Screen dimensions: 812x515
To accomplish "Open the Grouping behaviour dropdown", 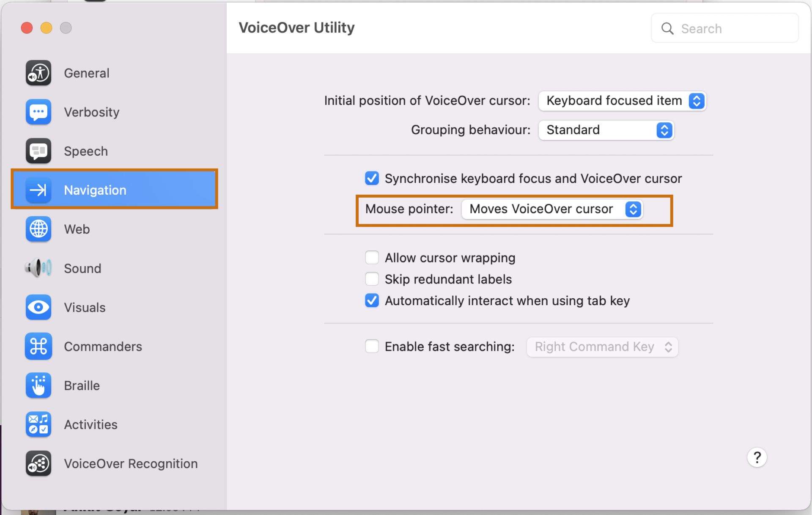I will point(606,130).
